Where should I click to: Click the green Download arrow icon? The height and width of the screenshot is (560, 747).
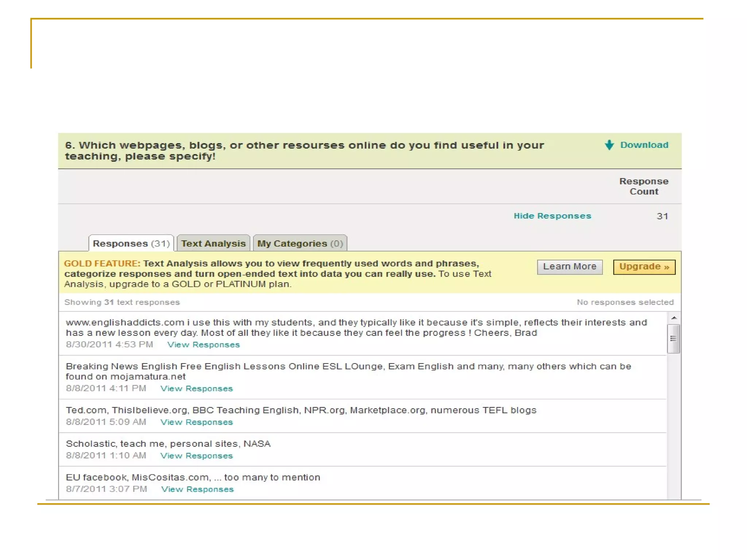(609, 145)
